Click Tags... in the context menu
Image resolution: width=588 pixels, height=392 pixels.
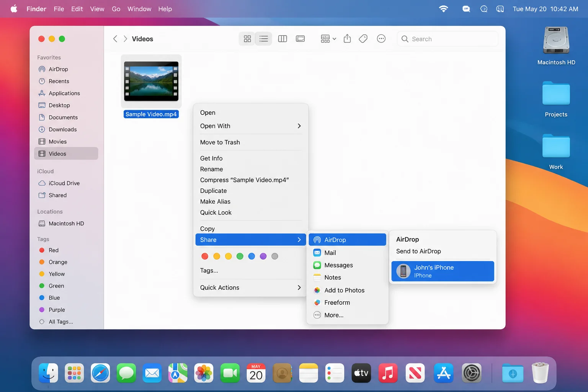(250, 271)
